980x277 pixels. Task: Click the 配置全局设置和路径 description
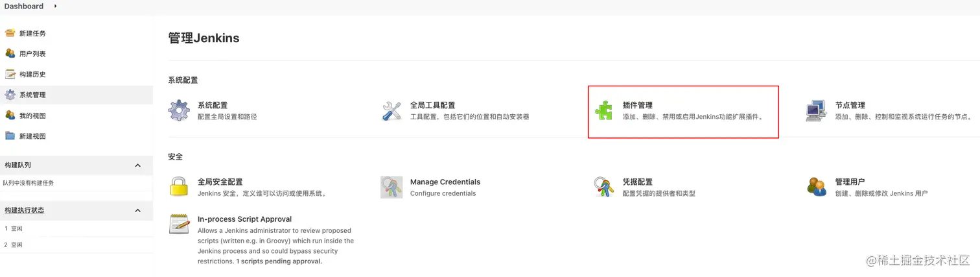click(227, 117)
